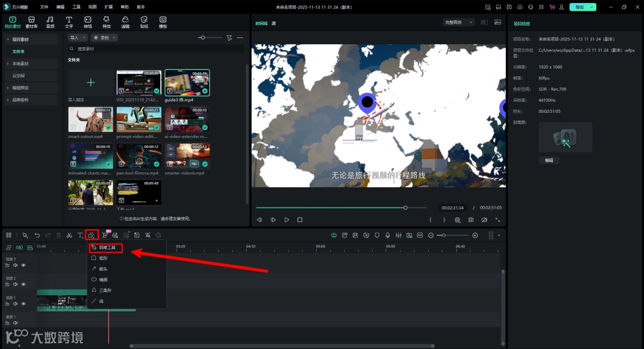Click the 编辑 button under cover thumbnail
Image resolution: width=644 pixels, height=349 pixels.
(x=549, y=160)
